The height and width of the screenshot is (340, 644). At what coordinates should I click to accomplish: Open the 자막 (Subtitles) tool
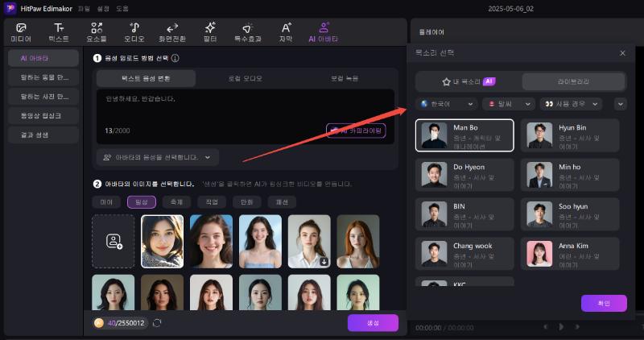click(x=286, y=31)
